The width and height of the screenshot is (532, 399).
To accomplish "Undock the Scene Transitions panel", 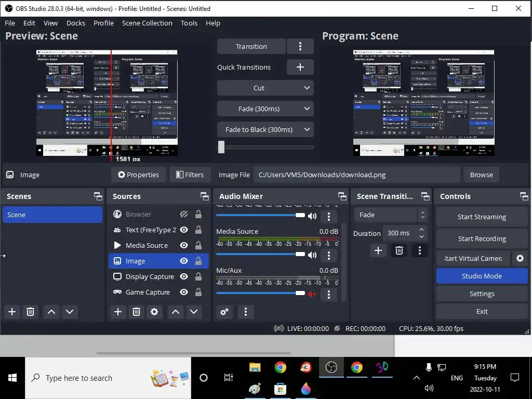I will (425, 196).
